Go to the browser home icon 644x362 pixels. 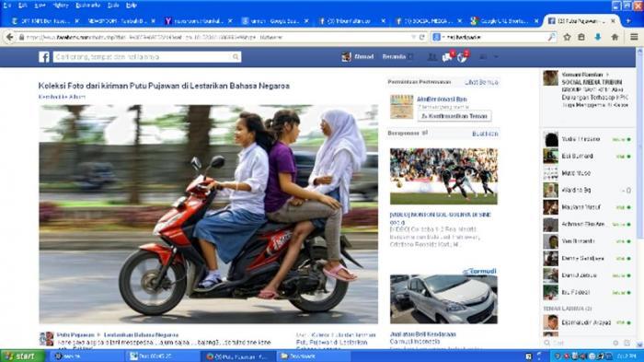point(615,37)
